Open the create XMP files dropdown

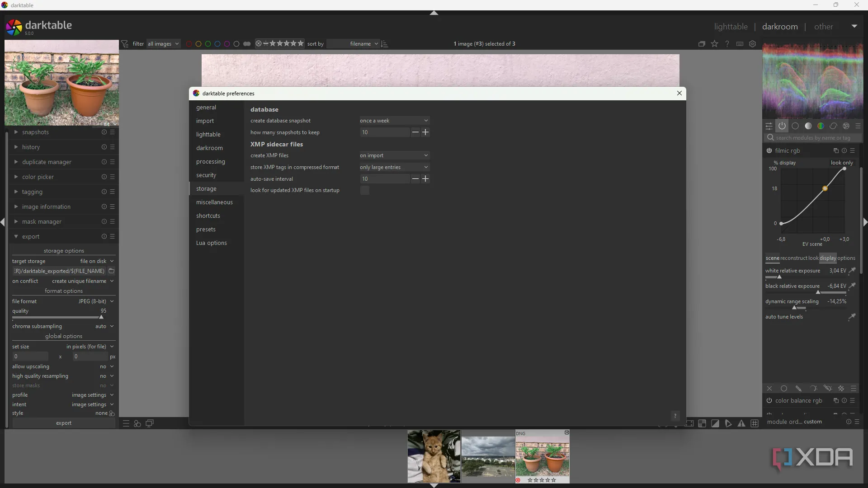click(x=394, y=155)
